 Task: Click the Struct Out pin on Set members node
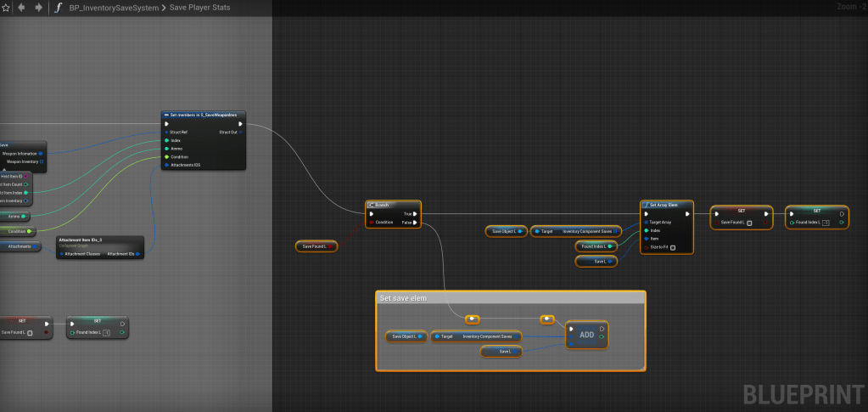(x=240, y=132)
